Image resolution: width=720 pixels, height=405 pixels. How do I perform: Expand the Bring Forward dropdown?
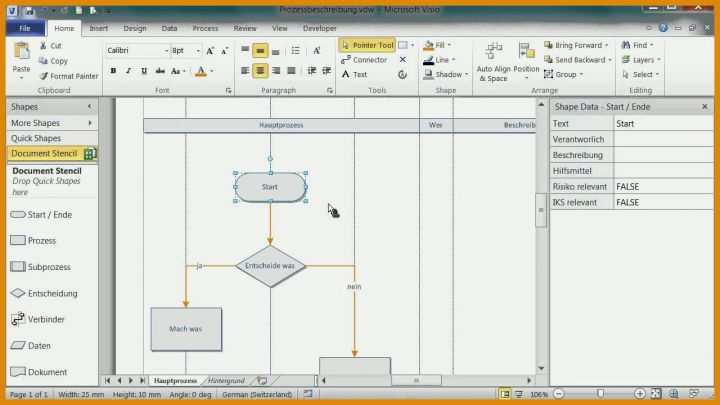pos(607,45)
